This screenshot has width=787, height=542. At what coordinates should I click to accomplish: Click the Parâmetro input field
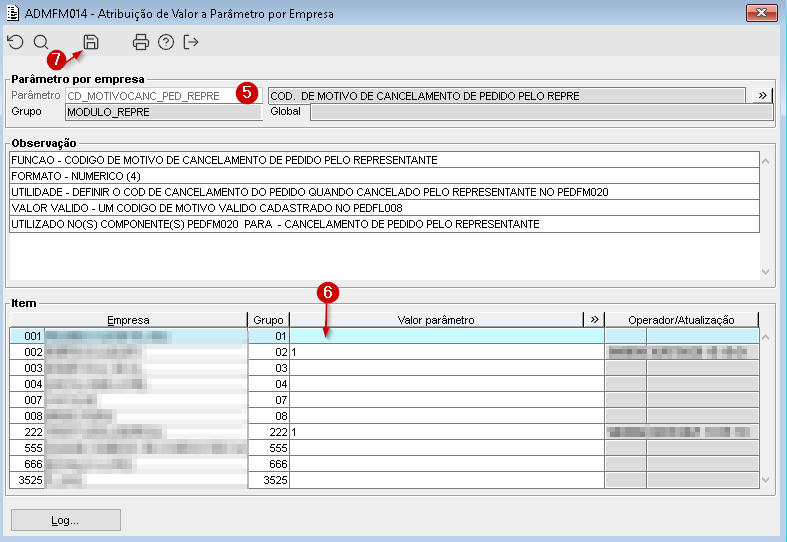[x=164, y=96]
